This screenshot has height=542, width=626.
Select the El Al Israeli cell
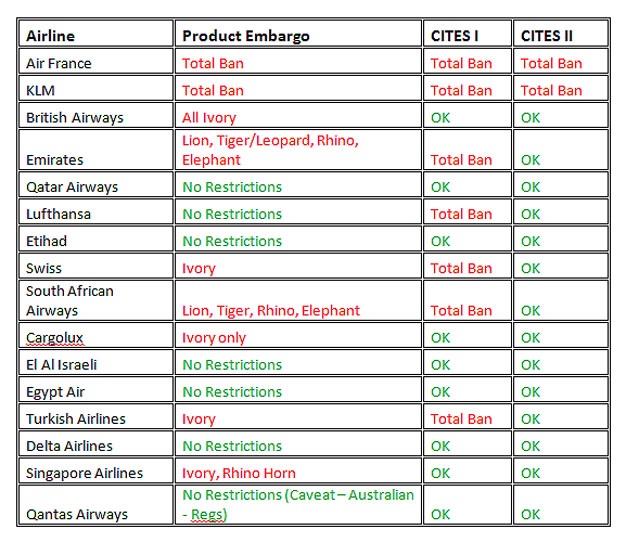pos(96,362)
